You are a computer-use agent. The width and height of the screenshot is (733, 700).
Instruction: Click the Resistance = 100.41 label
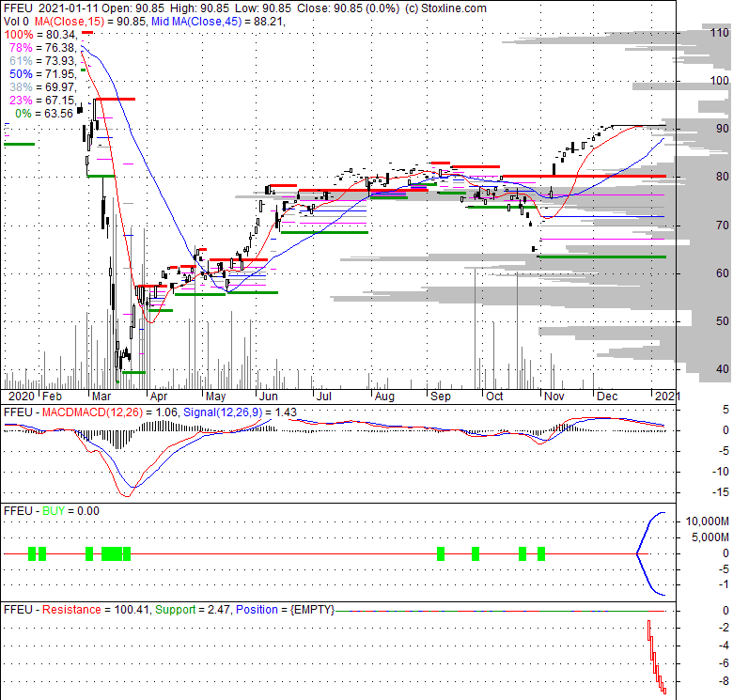(95, 610)
